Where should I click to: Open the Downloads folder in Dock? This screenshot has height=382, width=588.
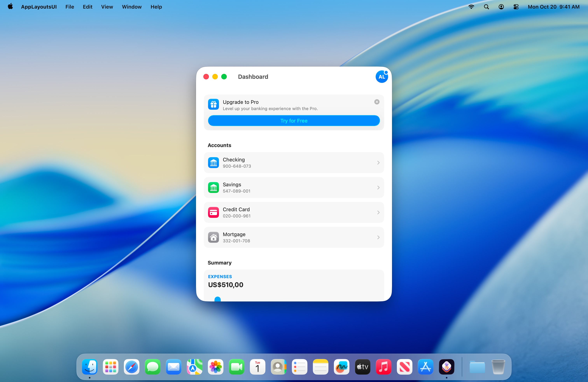477,367
